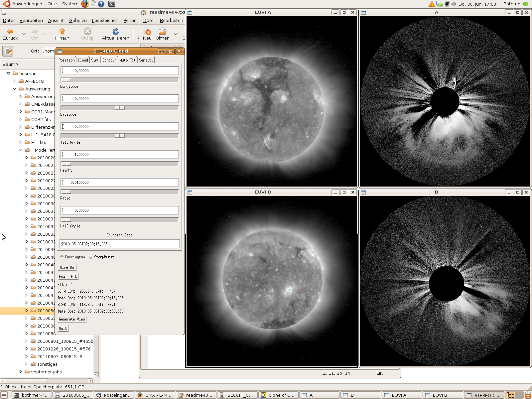The height and width of the screenshot is (399, 532).
Task: Expand the COR2-fits folder
Action: (x=20, y=119)
